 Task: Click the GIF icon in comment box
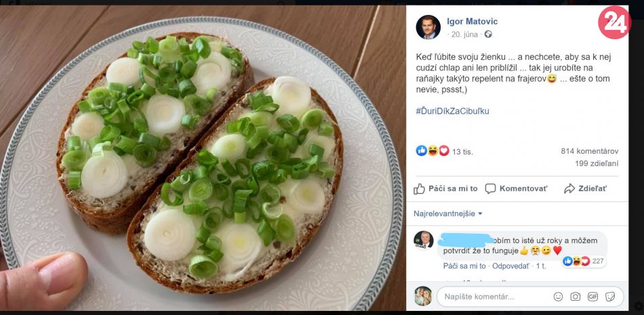point(592,297)
